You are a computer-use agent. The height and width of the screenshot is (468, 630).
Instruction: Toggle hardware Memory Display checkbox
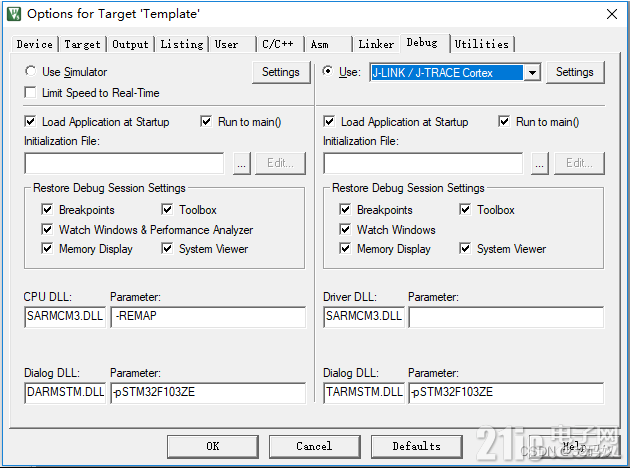(x=345, y=248)
